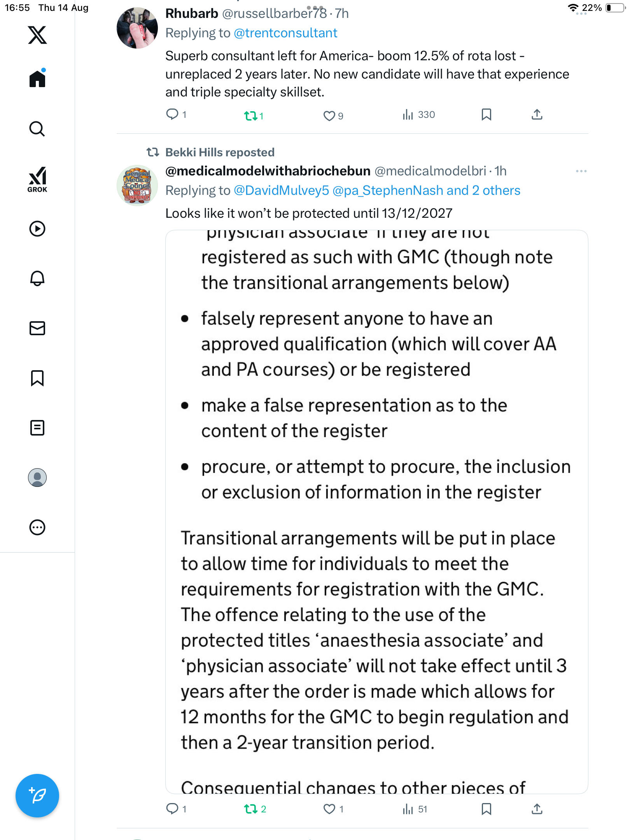Open the @trentconsultant mention link
This screenshot has height=840, width=630.
point(285,33)
